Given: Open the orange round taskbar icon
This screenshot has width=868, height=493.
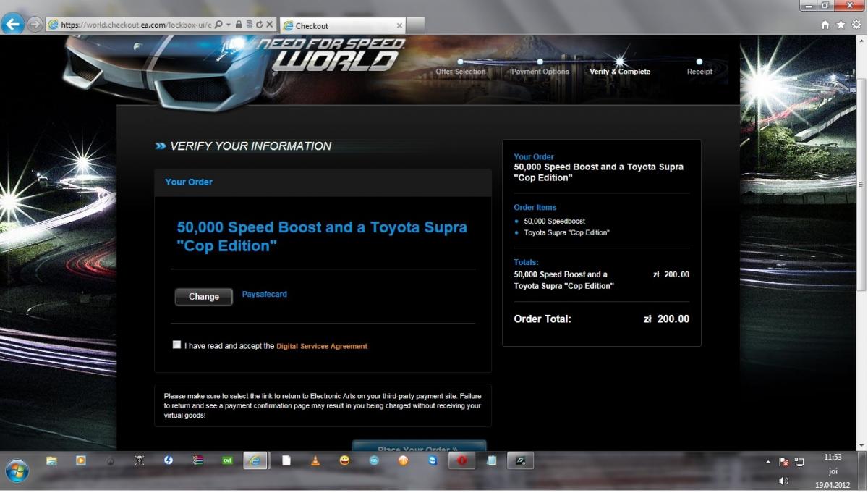Looking at the screenshot, I should point(403,460).
